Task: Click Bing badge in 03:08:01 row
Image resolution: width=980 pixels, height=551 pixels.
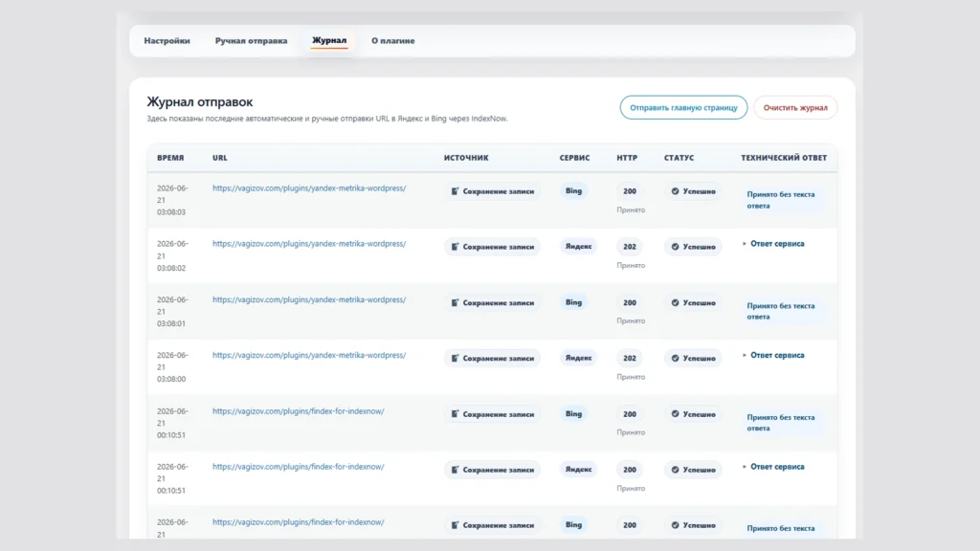Action: pos(574,302)
